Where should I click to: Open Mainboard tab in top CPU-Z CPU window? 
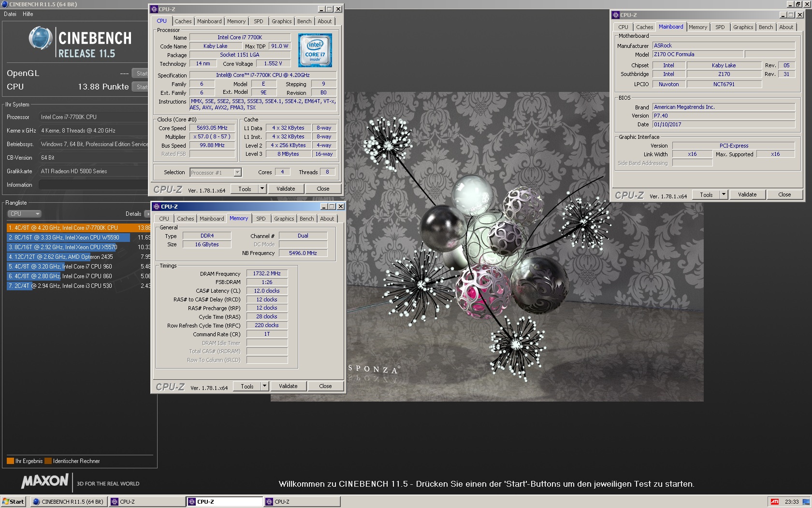point(209,21)
